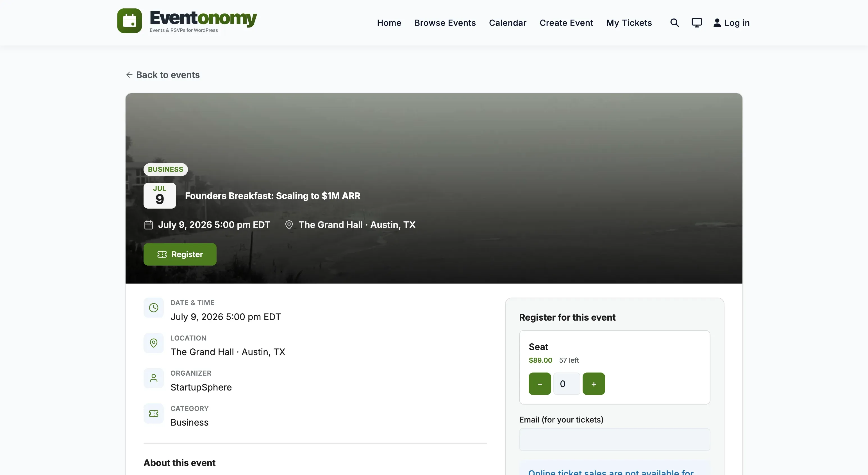The height and width of the screenshot is (475, 868).
Task: Decrease Seat quantity with minus button
Action: pos(539,384)
